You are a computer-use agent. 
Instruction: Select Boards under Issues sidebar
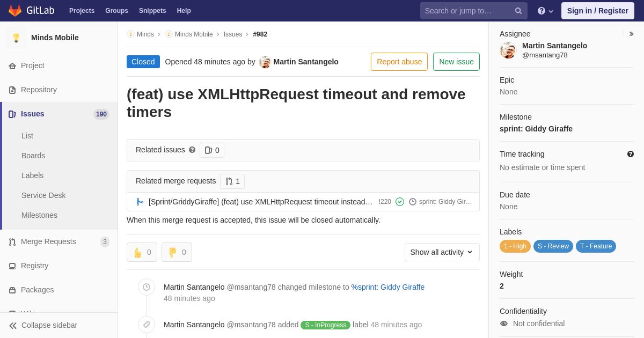click(x=33, y=156)
